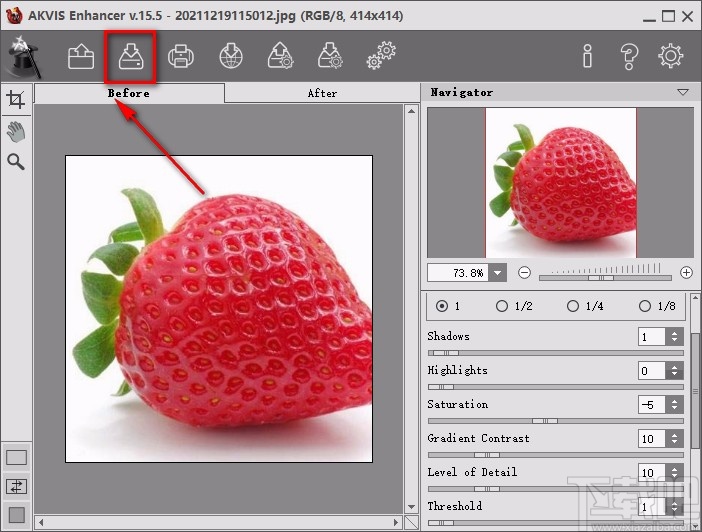The height and width of the screenshot is (532, 702).
Task: Adjust Saturation value spinner arrows
Action: click(x=675, y=405)
